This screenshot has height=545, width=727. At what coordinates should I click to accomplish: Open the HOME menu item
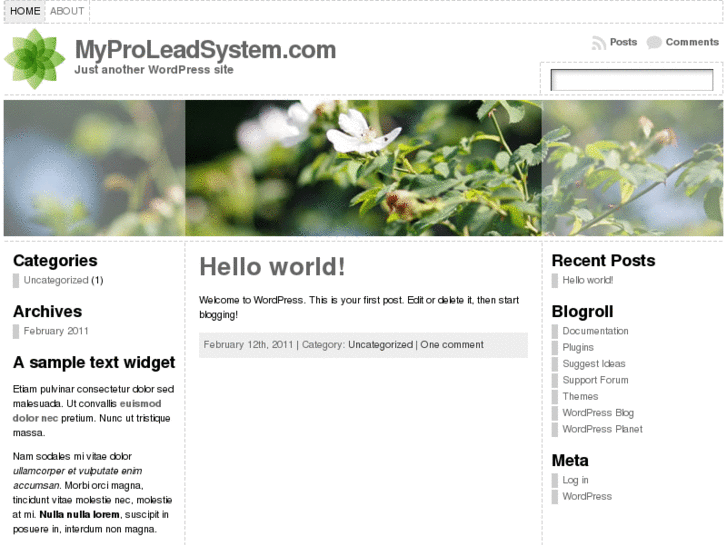tap(25, 11)
